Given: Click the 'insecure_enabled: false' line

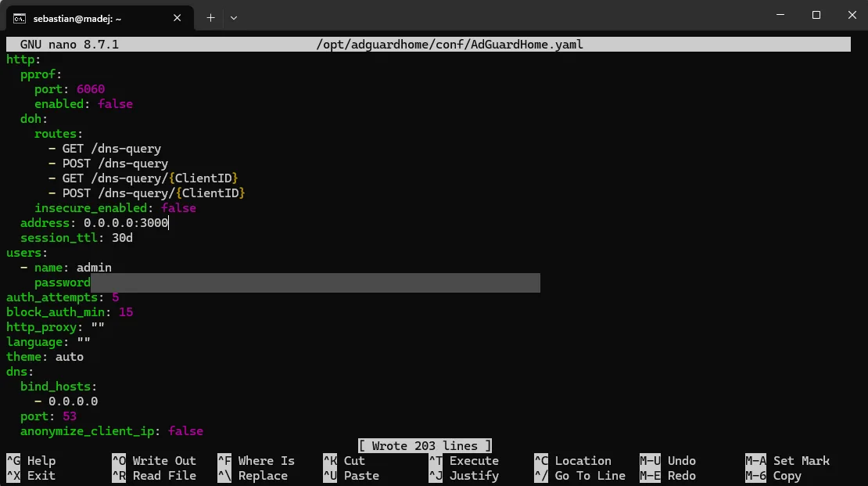Looking at the screenshot, I should [x=115, y=208].
